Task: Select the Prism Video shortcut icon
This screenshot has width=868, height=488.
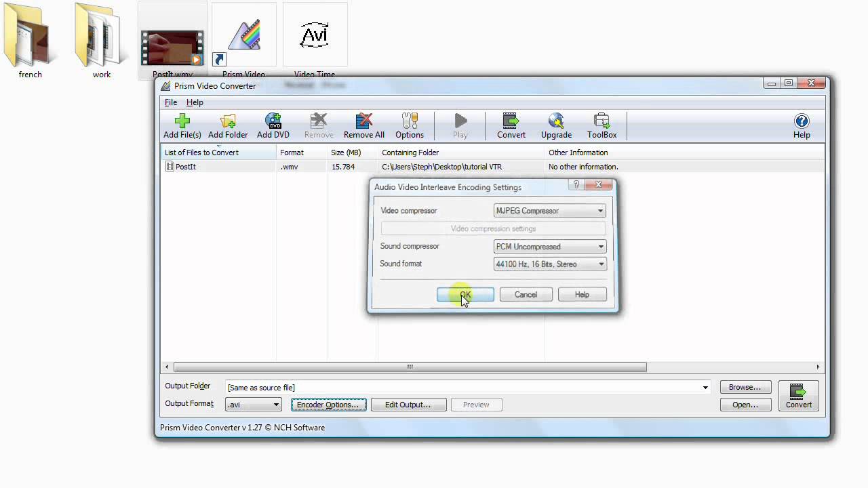Action: point(243,41)
